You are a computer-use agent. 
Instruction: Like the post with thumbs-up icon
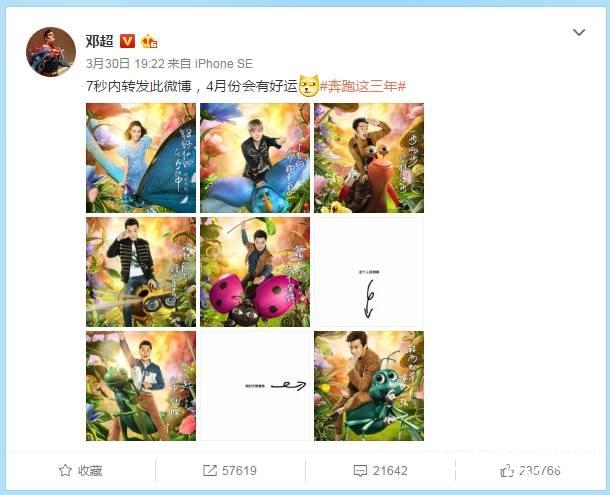coord(507,471)
